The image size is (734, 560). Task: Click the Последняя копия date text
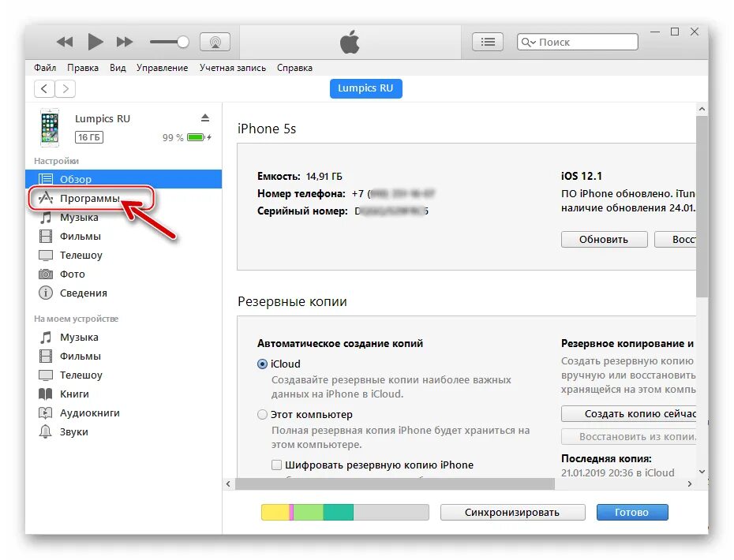point(618,473)
